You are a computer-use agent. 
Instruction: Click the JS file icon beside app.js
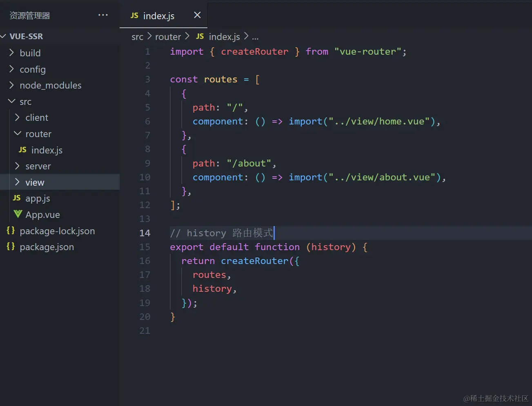17,198
